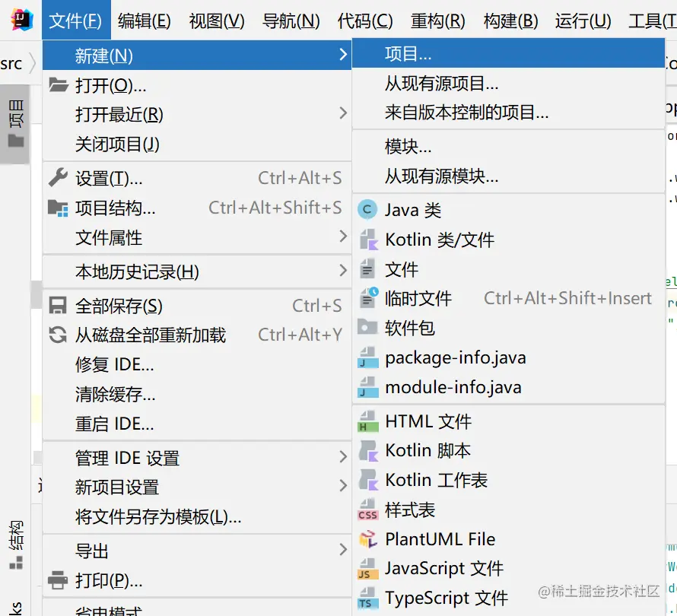Click the Kotlin 类/文件 icon
677x616 pixels.
click(x=368, y=240)
